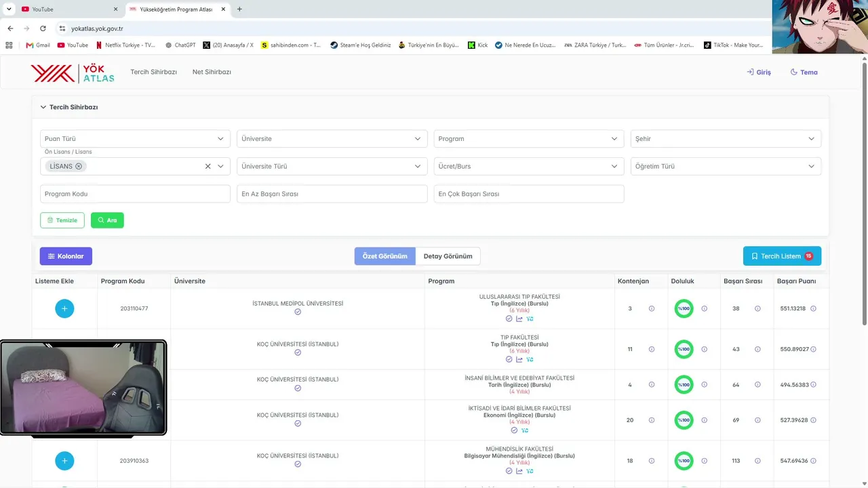Open Ücret/Burs dropdown
Viewport: 868px width, 488px height.
pos(528,166)
